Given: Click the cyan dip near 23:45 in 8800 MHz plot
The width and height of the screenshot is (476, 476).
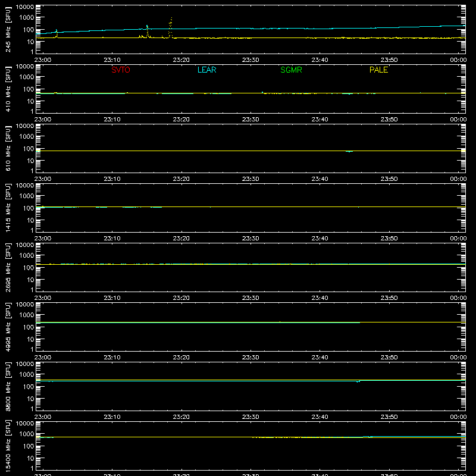Looking at the screenshot, I should [358, 381].
